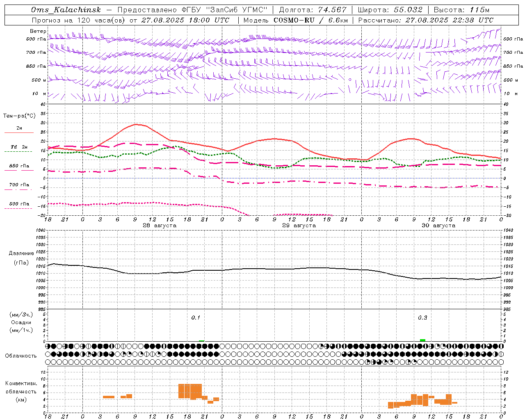Click the Прогноз на 120 часа(ов) text
Viewport: 525px width, 420px height.
coord(79,20)
